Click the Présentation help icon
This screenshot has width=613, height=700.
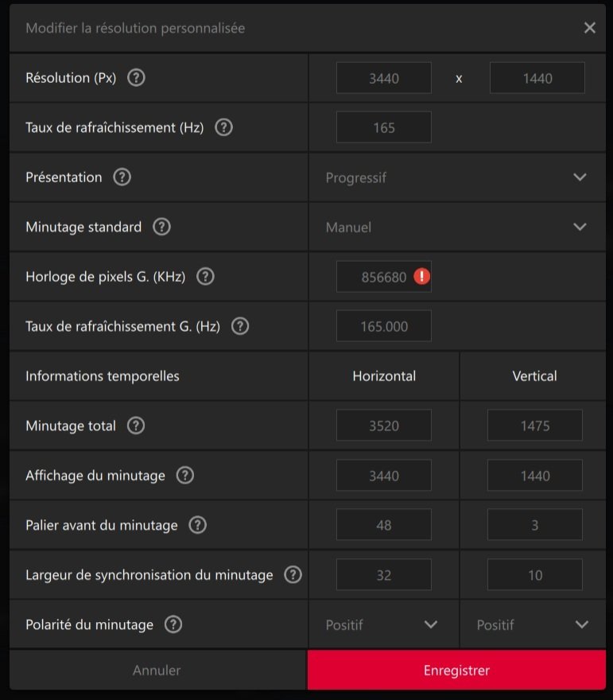point(122,177)
